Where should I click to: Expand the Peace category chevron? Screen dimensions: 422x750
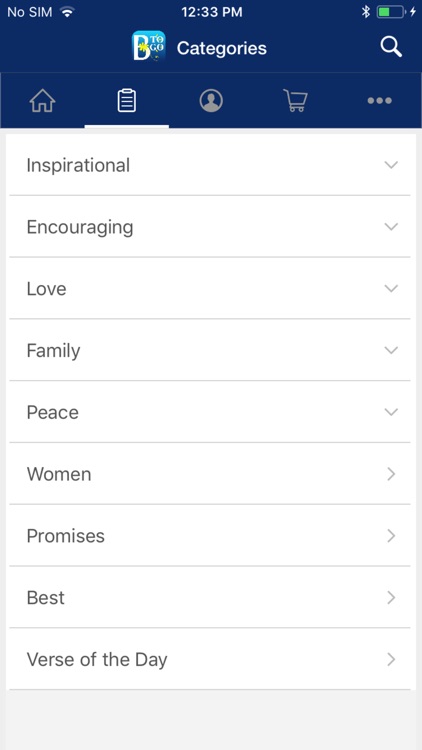point(391,412)
